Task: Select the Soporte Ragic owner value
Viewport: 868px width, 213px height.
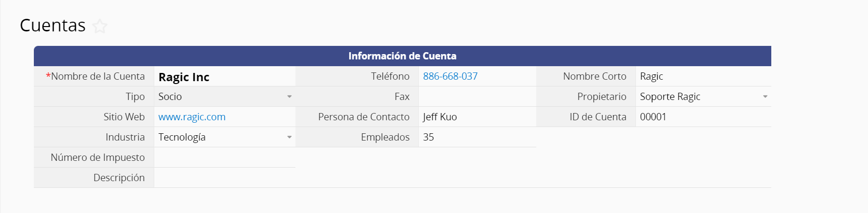Action: click(x=670, y=97)
